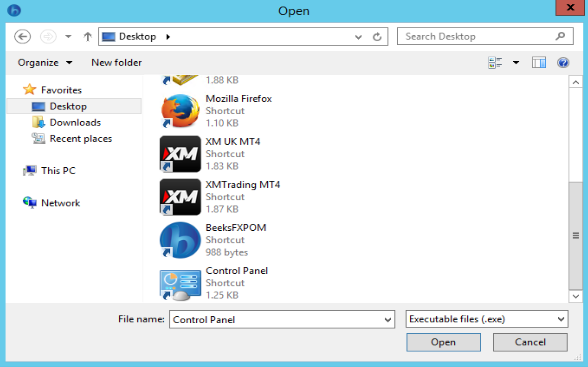Click the Cancel button

tap(530, 342)
